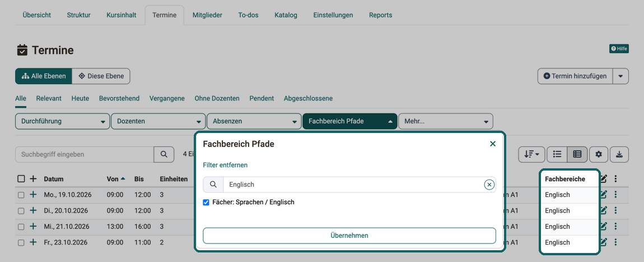Image resolution: width=644 pixels, height=262 pixels.
Task: Show the Abgeschlossene appointments filter
Action: [308, 99]
